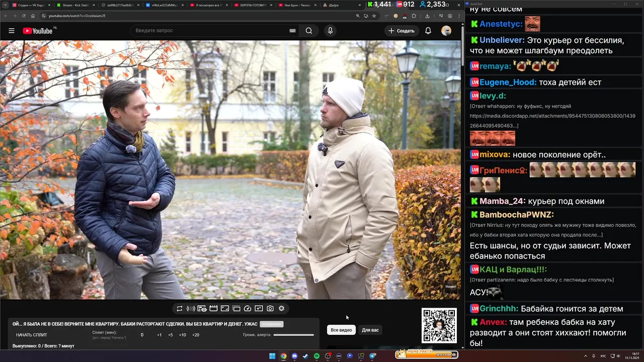Click the MEME PARTY widget in the taskbar

[427, 354]
